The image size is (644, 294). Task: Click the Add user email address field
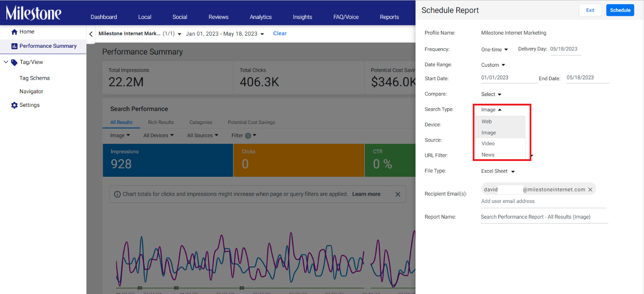tap(544, 202)
